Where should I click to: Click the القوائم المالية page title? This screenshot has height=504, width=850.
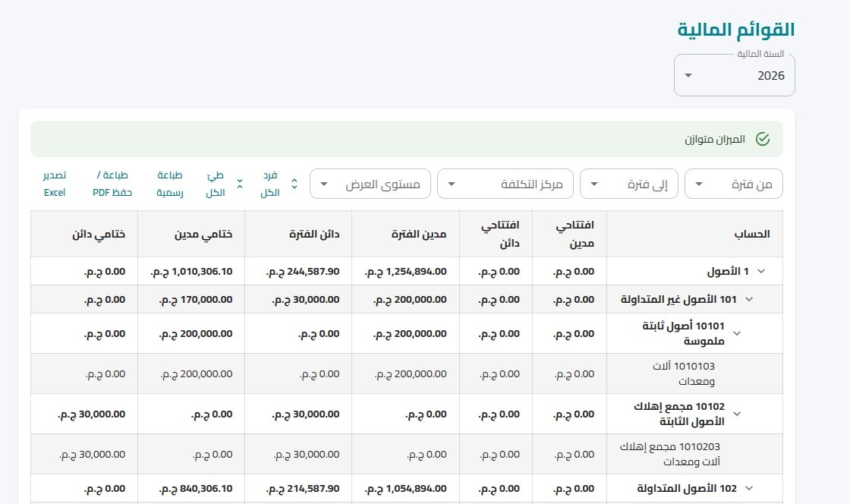pyautogui.click(x=736, y=30)
